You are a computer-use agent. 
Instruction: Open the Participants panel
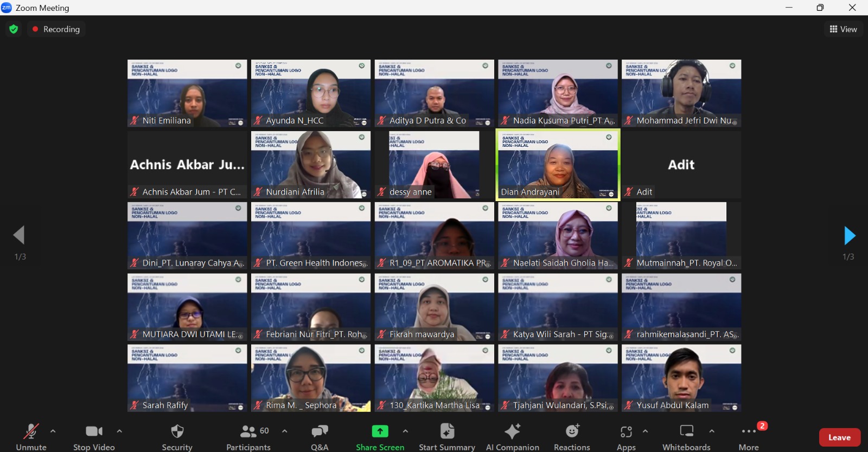tap(248, 437)
